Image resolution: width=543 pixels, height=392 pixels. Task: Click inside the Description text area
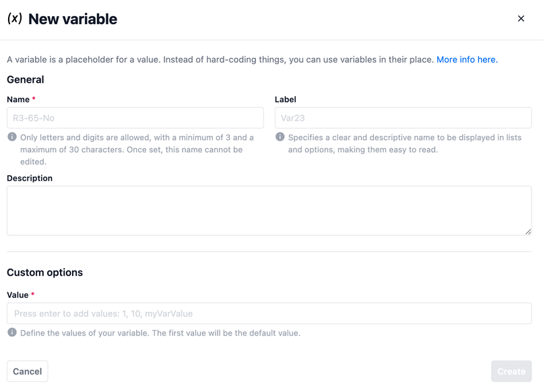[269, 210]
